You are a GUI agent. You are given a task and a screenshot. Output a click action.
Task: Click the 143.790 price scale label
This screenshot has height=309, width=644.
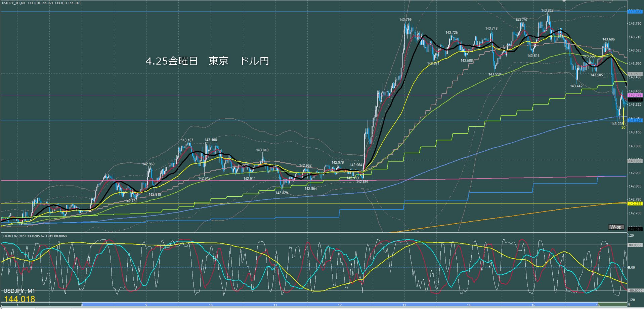[635, 24]
